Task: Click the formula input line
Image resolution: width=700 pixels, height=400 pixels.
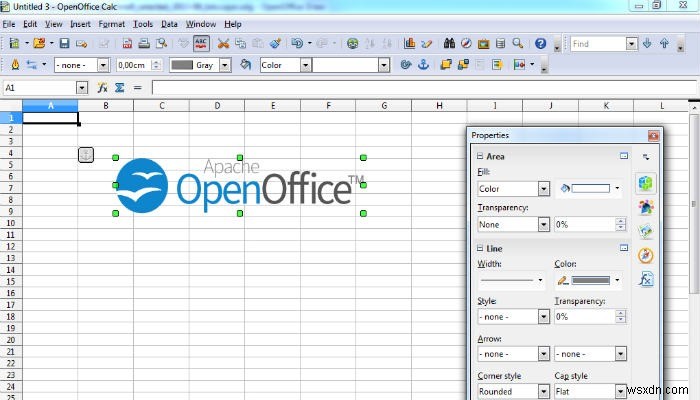Action: pyautogui.click(x=424, y=88)
